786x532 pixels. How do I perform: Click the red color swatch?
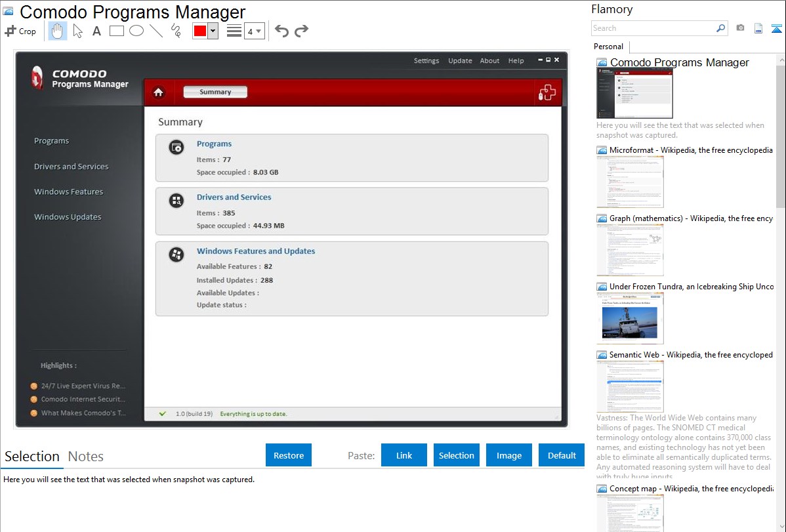pos(200,31)
